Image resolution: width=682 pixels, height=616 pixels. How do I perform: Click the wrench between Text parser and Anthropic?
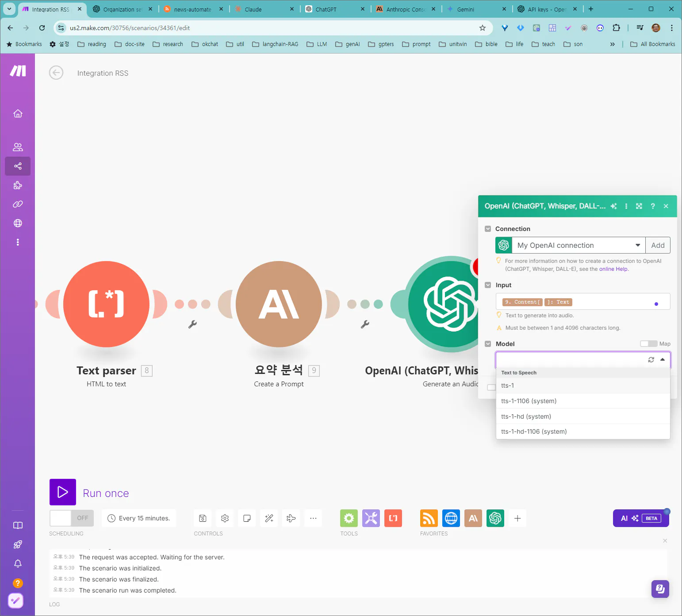[x=192, y=324]
